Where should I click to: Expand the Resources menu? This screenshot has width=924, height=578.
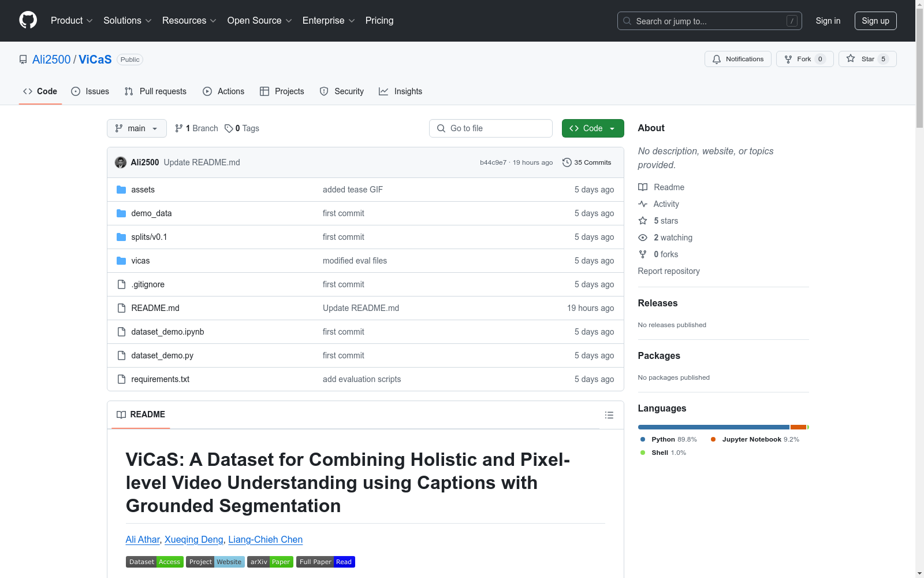189,20
